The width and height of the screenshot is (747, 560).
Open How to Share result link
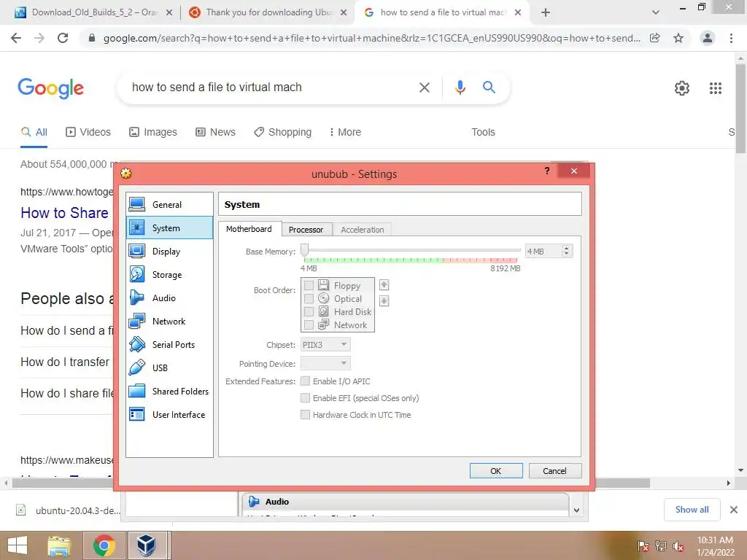point(65,213)
